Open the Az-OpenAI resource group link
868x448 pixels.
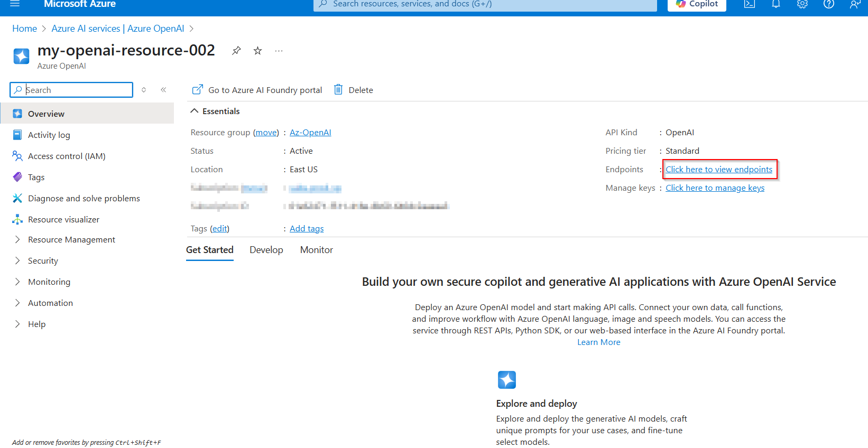(310, 132)
